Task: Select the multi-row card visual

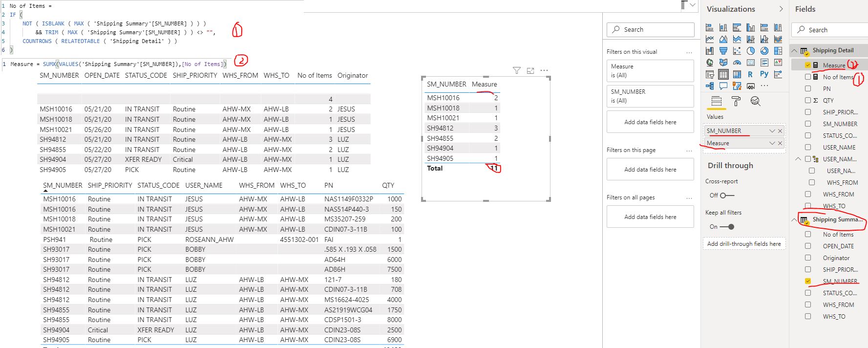Action: coord(764,63)
